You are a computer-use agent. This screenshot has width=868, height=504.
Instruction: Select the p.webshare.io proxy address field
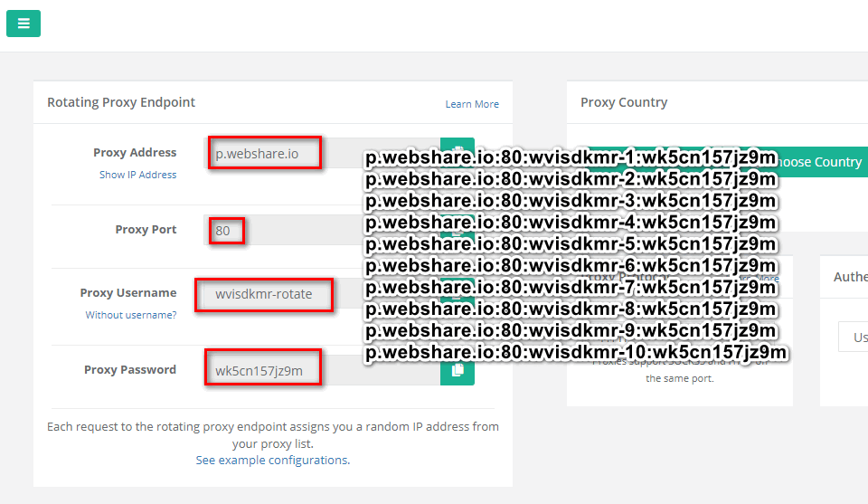[x=322, y=154]
